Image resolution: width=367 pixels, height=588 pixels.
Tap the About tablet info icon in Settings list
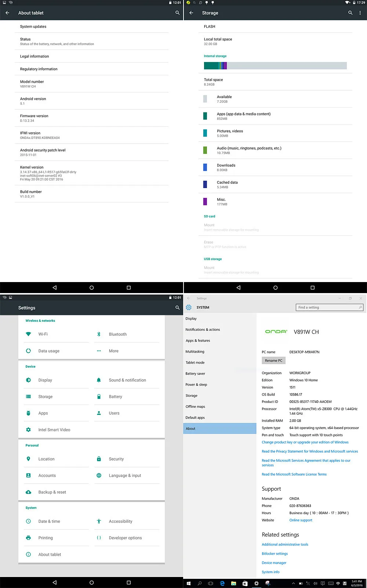tap(28, 555)
